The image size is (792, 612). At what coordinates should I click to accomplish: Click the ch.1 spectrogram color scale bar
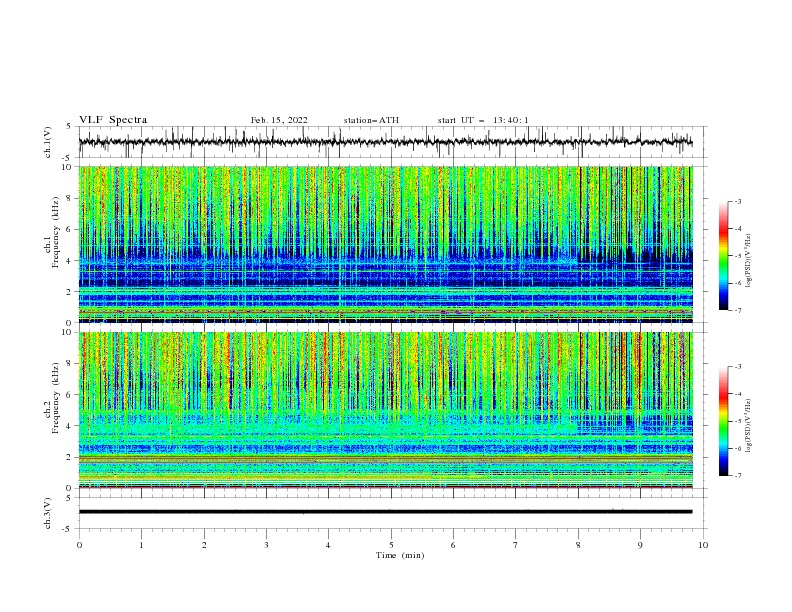724,256
